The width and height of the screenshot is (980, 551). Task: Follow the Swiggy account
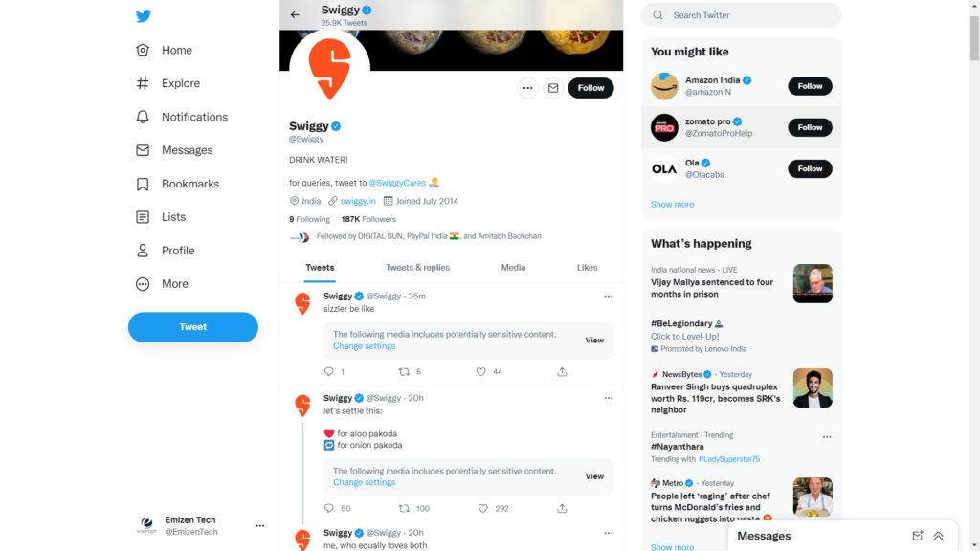[590, 87]
